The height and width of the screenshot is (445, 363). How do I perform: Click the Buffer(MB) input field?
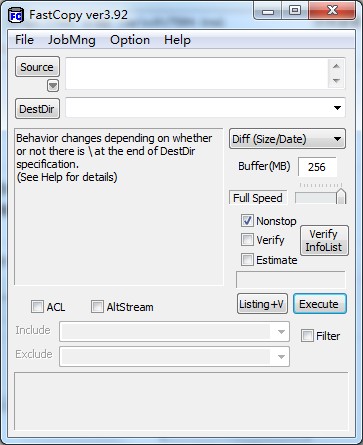point(317,167)
